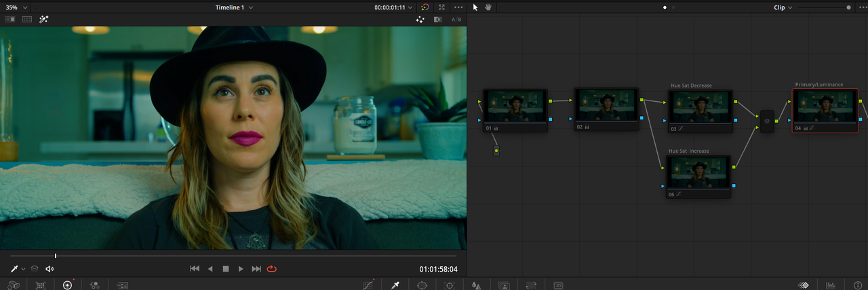The height and width of the screenshot is (290, 868).
Task: Open the viewer zoom 35% dropdown
Action: (x=16, y=7)
